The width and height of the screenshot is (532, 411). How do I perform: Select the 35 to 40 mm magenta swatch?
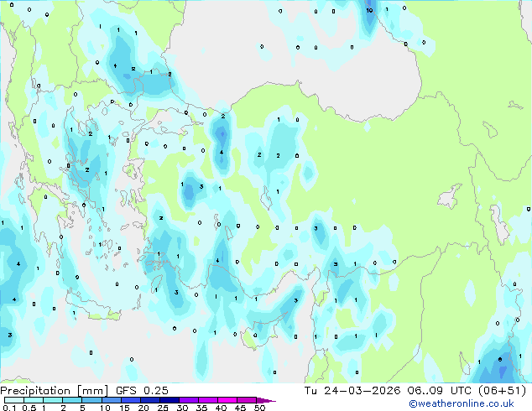pyautogui.click(x=207, y=400)
